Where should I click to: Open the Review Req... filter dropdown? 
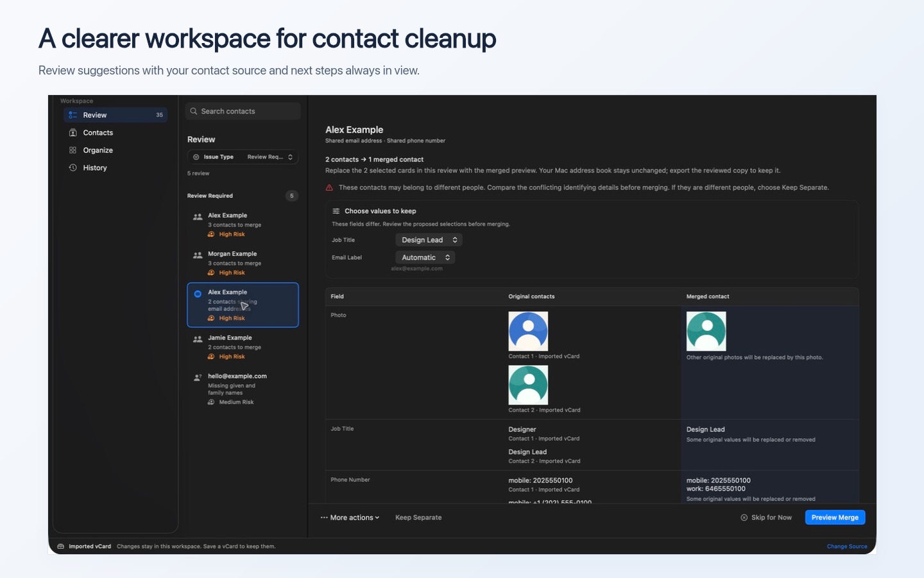point(270,157)
